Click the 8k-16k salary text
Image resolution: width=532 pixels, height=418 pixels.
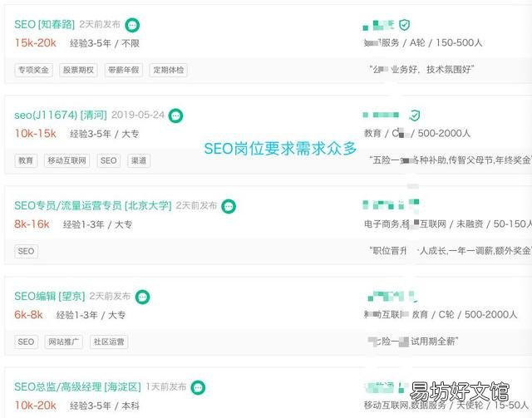(x=32, y=224)
